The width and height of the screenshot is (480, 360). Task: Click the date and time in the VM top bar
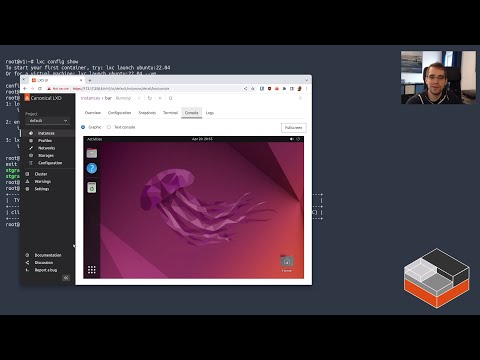point(202,139)
